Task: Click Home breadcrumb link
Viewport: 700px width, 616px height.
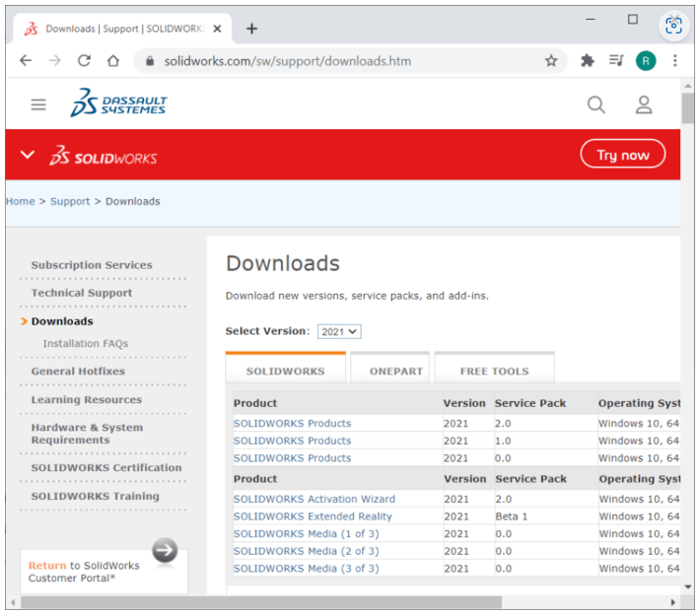Action: (x=20, y=201)
